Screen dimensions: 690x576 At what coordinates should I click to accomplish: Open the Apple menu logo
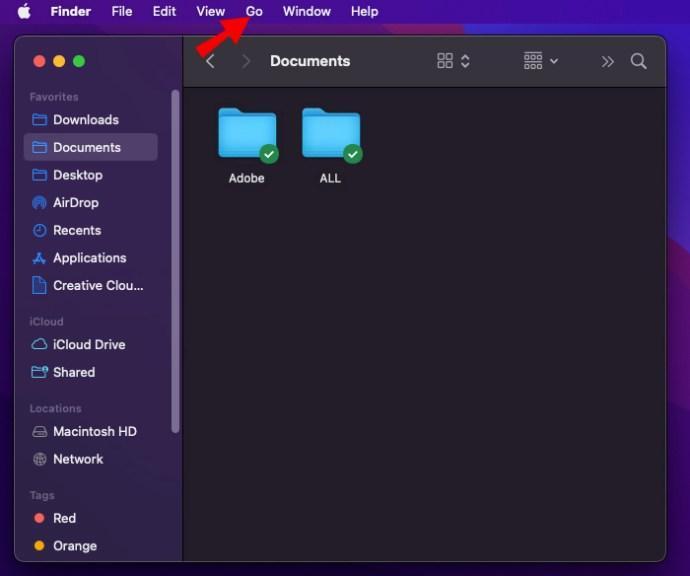pos(24,11)
